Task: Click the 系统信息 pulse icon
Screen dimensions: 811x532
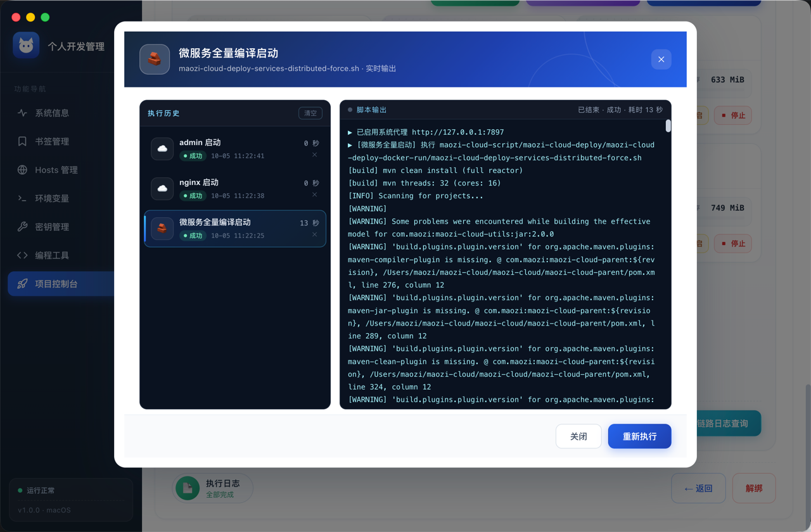Action: [x=22, y=113]
